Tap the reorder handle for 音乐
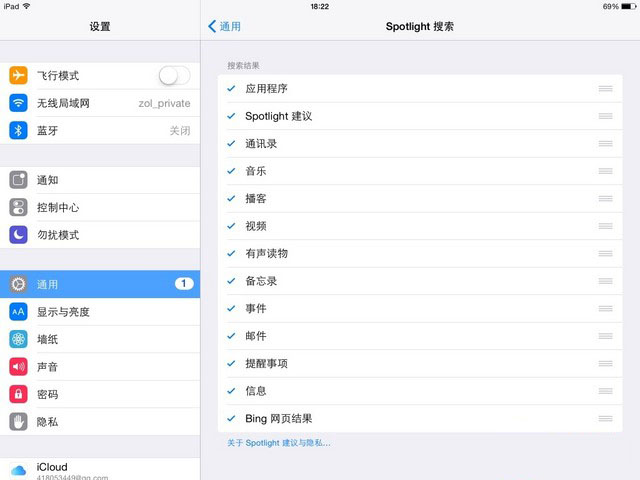Screen dimensions: 640x480 [x=605, y=171]
